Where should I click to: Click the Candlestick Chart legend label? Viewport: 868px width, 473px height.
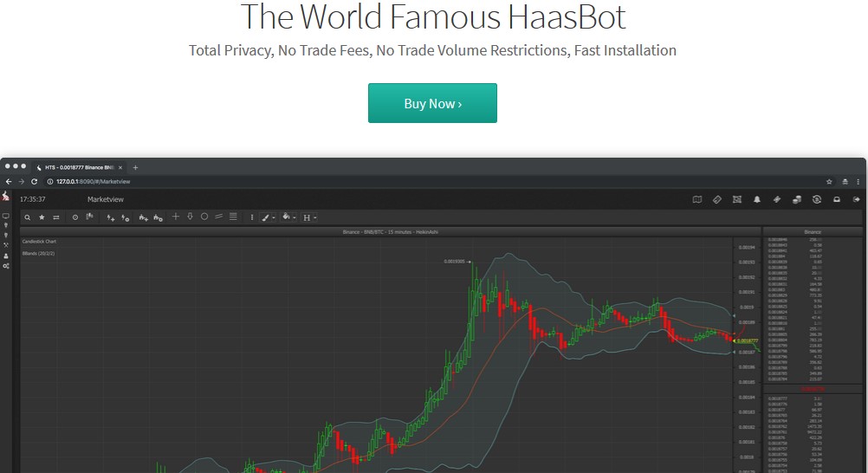point(39,242)
